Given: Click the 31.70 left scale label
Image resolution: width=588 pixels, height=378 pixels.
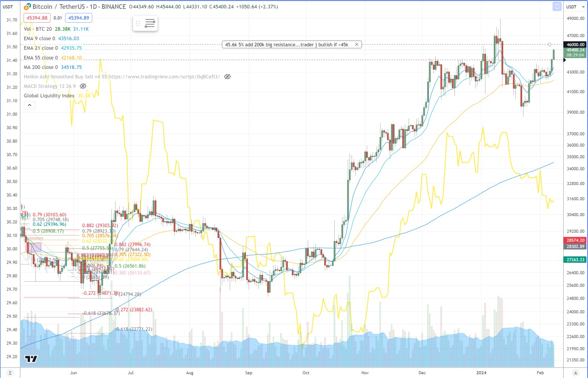Looking at the screenshot, I should [x=12, y=20].
